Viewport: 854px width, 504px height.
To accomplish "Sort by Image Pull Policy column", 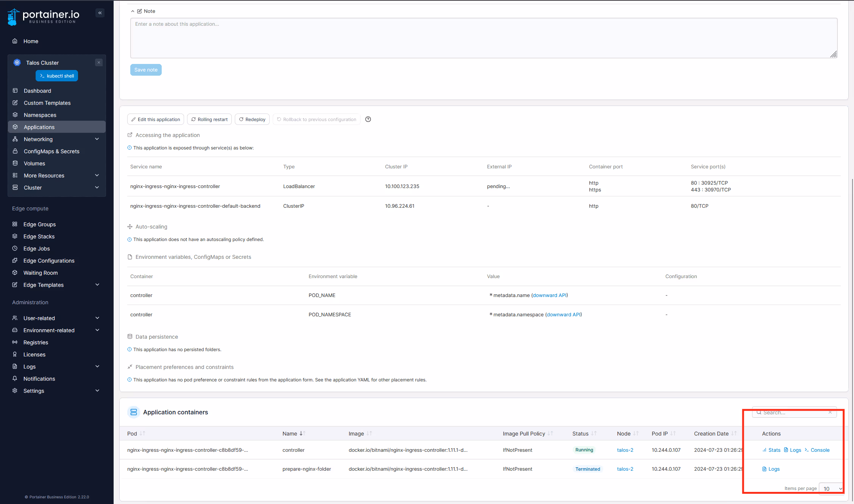I will (528, 434).
